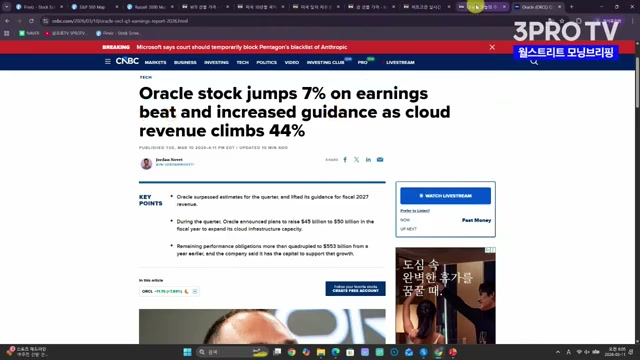Click the Prefer to Listen link
This screenshot has height=360, width=640.
click(x=415, y=211)
